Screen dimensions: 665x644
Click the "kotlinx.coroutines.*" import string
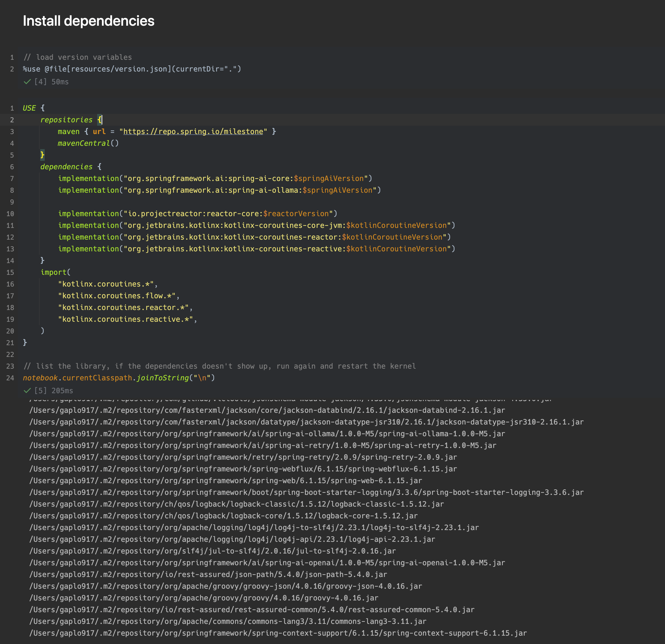[106, 284]
